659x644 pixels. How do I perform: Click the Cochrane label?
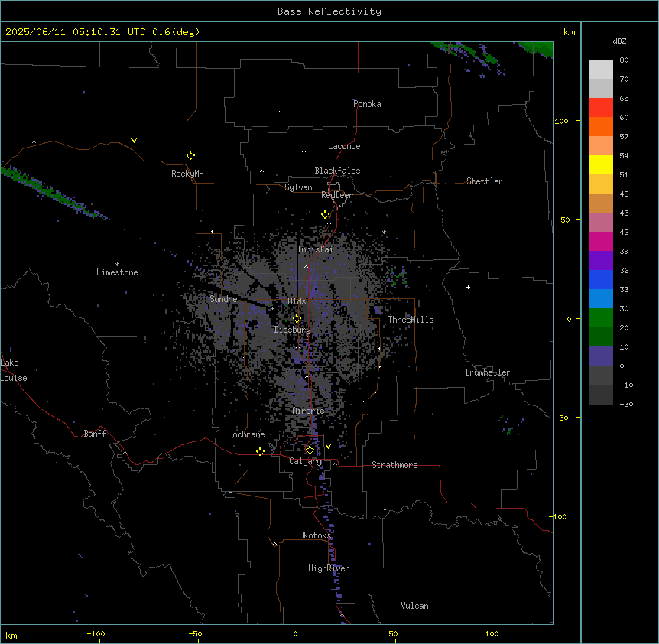[246, 434]
